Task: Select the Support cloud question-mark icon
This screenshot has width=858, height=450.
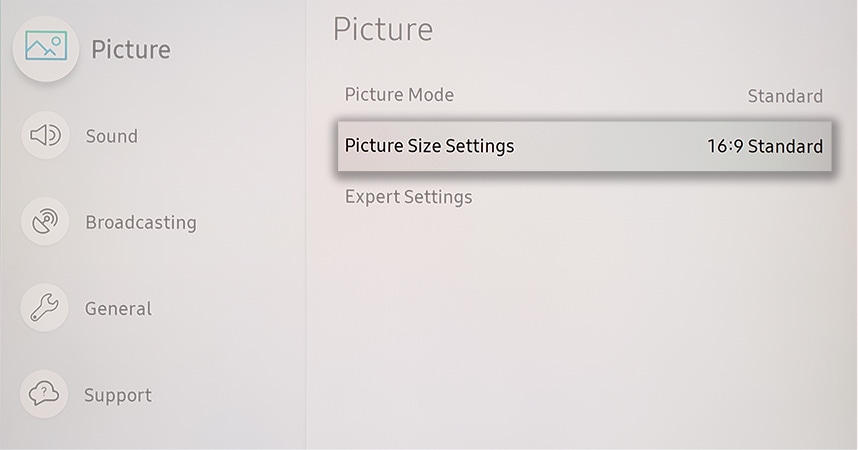Action: click(x=44, y=394)
